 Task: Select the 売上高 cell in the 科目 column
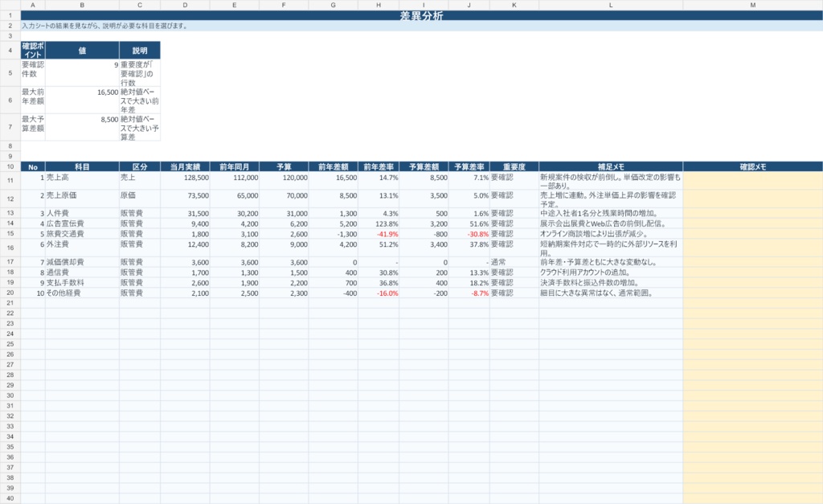(x=82, y=181)
